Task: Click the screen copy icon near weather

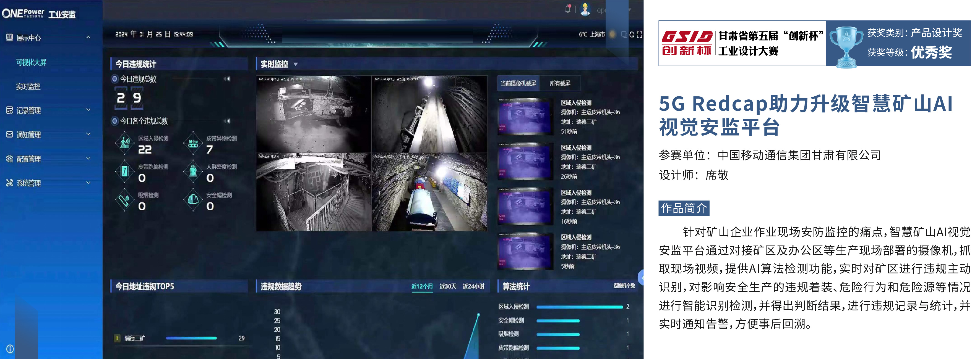Action: [x=624, y=35]
